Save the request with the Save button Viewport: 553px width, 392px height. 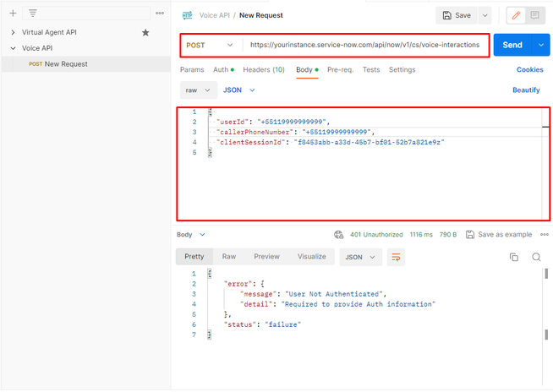pos(457,15)
